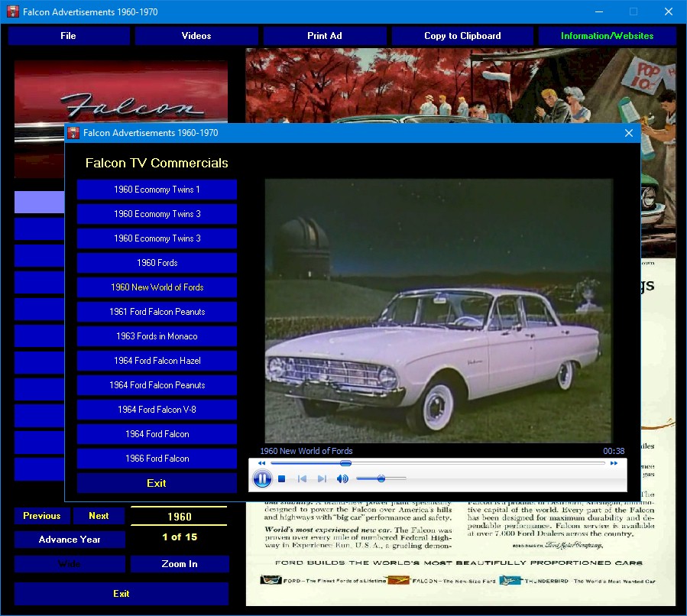Screen dimensions: 687x616
Task: Click the Wide view button
Action: [x=70, y=564]
